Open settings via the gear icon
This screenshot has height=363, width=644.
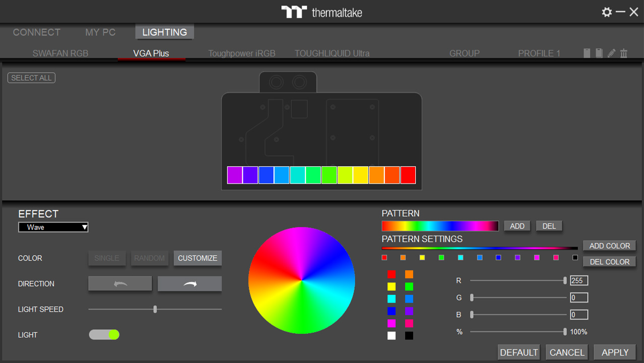point(607,12)
